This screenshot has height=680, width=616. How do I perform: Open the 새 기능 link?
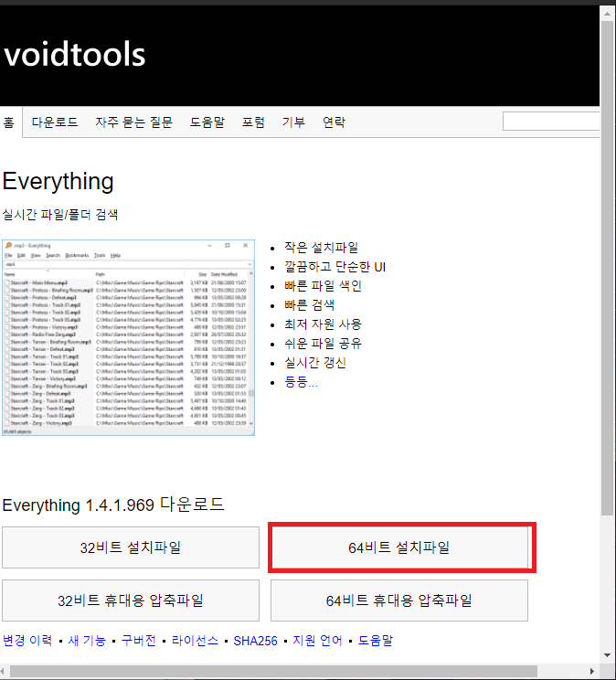coord(87,641)
